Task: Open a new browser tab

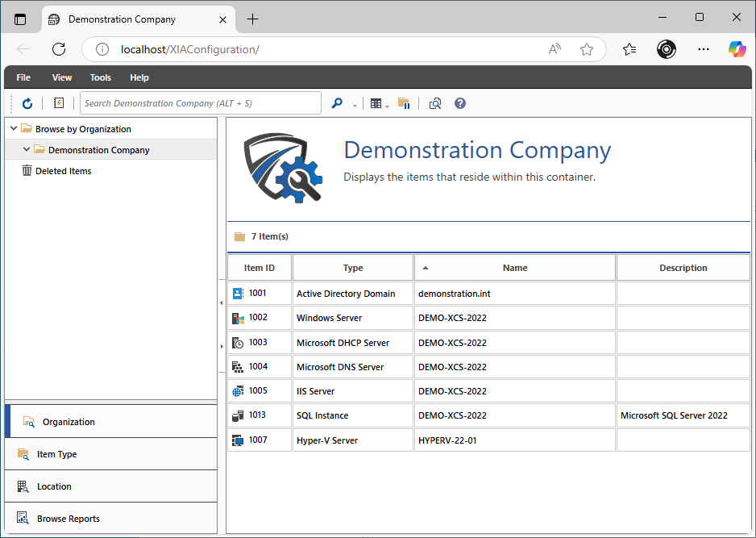Action: (252, 19)
